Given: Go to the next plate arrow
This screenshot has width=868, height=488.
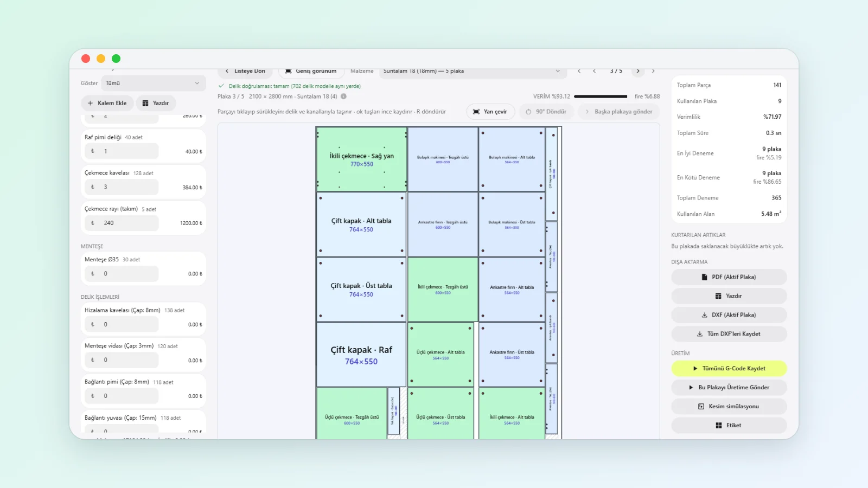Looking at the screenshot, I should tap(638, 71).
